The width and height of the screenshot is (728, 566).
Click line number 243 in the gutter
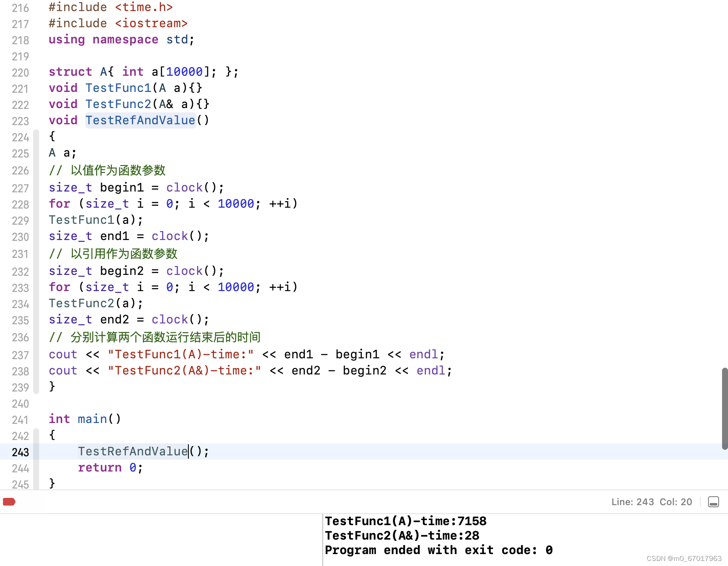click(20, 452)
